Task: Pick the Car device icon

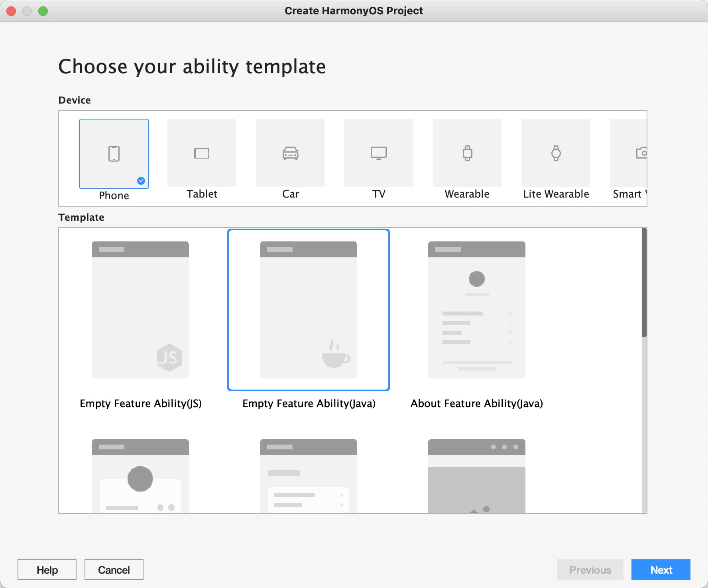Action: pyautogui.click(x=290, y=153)
